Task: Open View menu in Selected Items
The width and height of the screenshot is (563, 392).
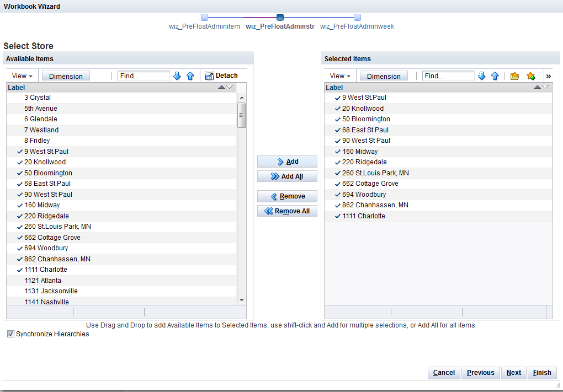Action: point(340,76)
